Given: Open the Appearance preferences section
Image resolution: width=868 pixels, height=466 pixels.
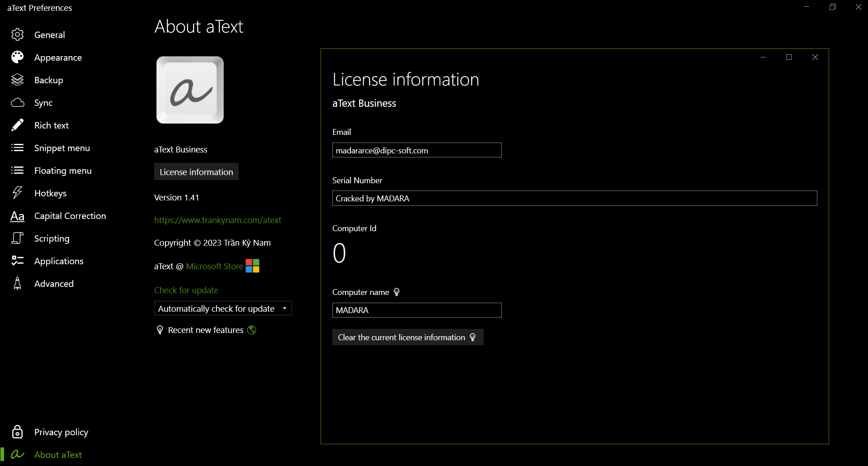Looking at the screenshot, I should coord(58,57).
